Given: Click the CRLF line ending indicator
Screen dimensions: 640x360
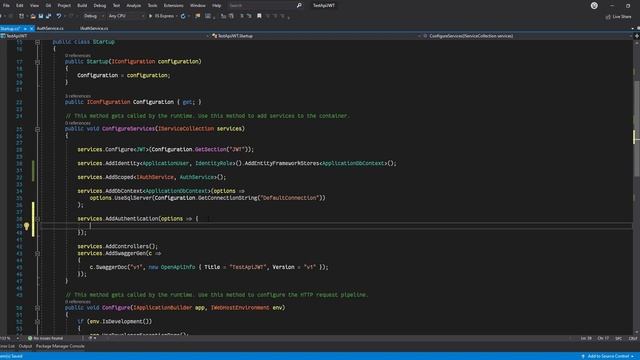Looking at the screenshot, I should click(633, 338).
